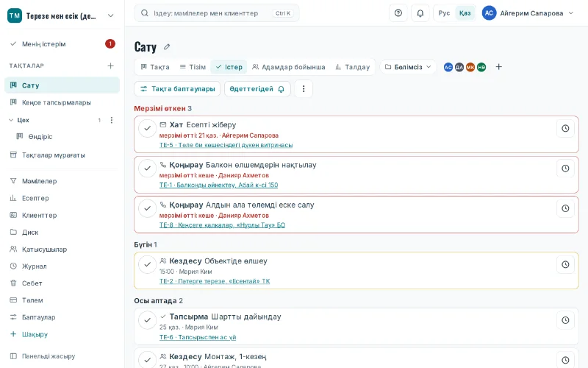Open the Бөлімсіз grouping dropdown
The height and width of the screenshot is (368, 588).
tap(408, 67)
